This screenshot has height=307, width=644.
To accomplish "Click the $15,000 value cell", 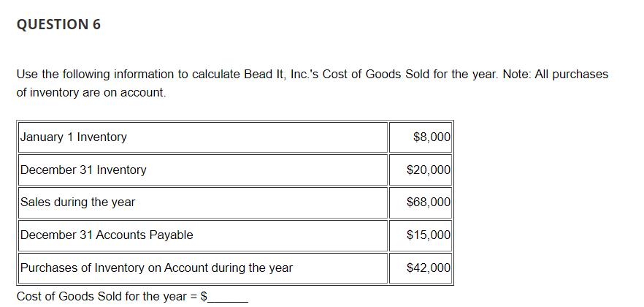I will coord(429,235).
